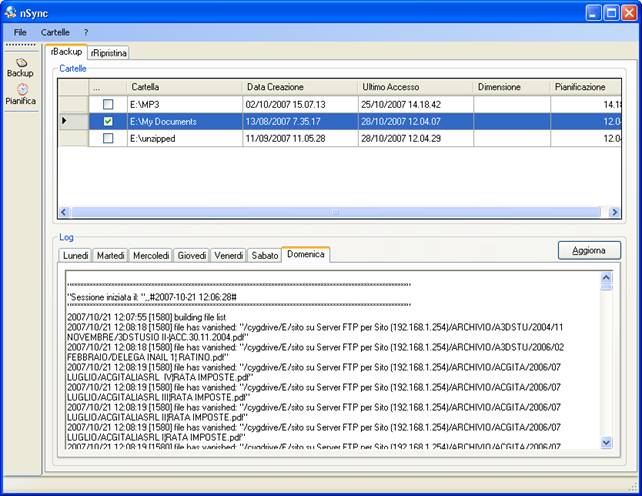Open the File menu
642x496 pixels.
click(x=20, y=32)
